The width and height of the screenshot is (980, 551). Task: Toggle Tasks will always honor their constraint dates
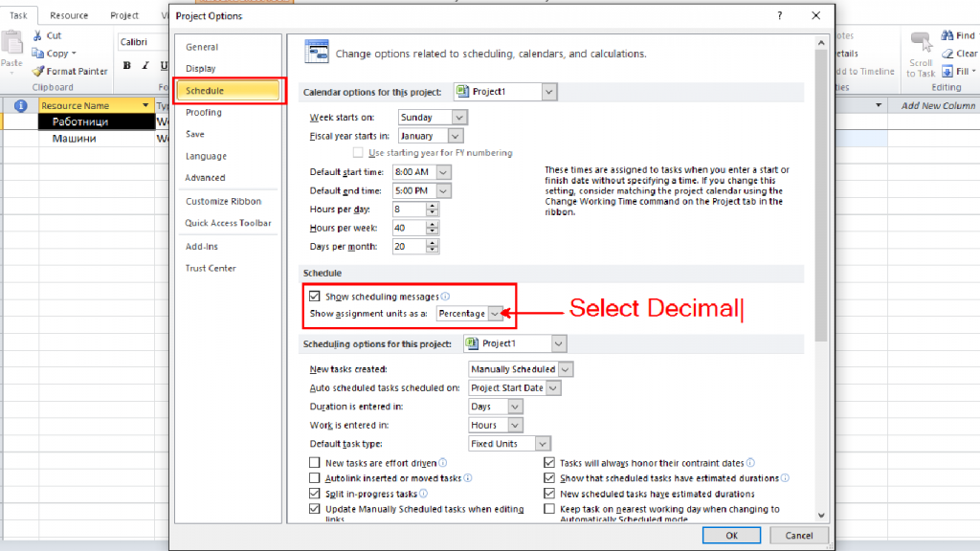tap(549, 463)
